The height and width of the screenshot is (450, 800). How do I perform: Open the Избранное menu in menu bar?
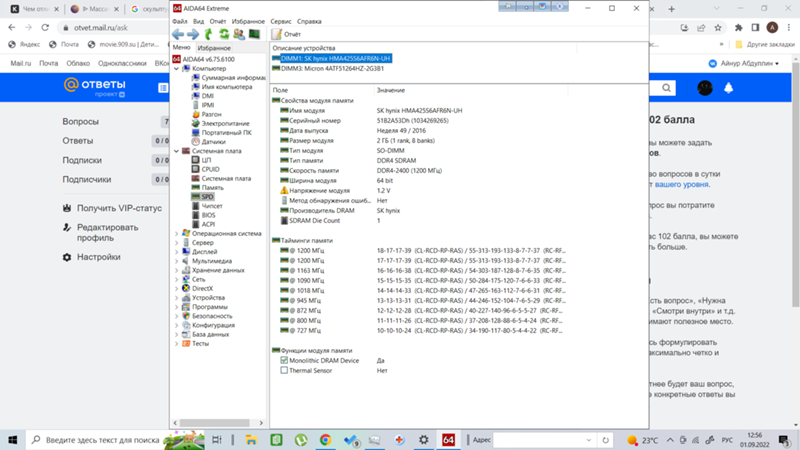pos(248,21)
